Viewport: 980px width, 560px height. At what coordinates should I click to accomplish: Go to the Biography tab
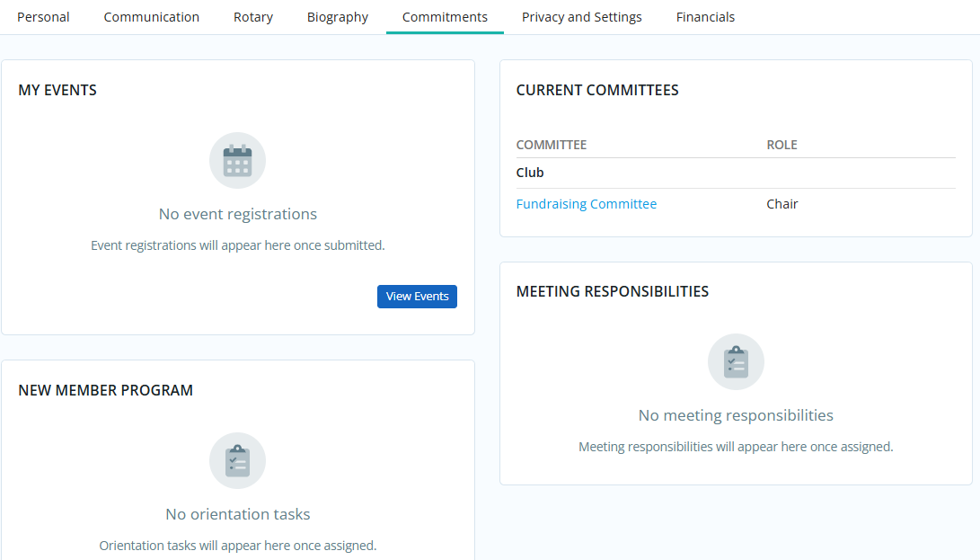coord(338,17)
